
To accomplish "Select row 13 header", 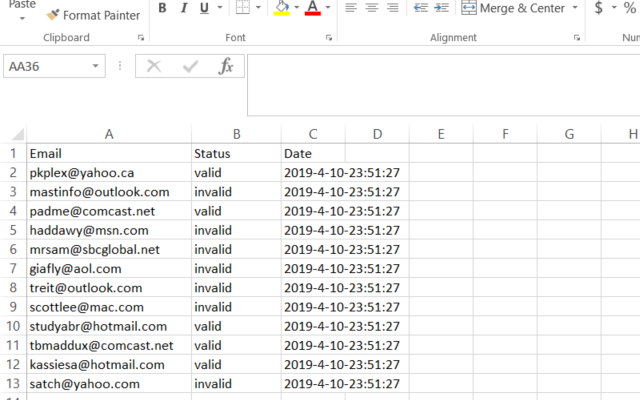I will [13, 384].
